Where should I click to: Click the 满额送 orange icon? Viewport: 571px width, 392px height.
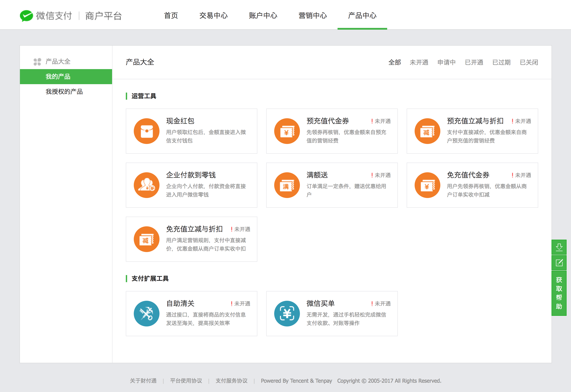click(x=287, y=185)
